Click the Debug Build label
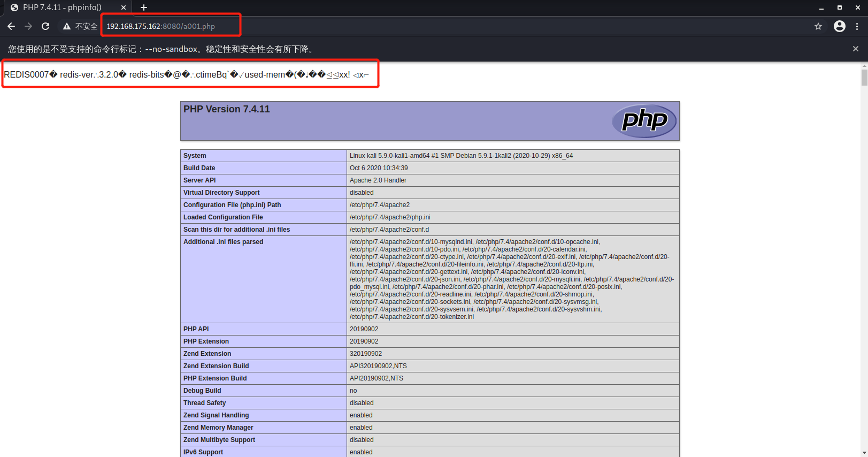 (202, 391)
